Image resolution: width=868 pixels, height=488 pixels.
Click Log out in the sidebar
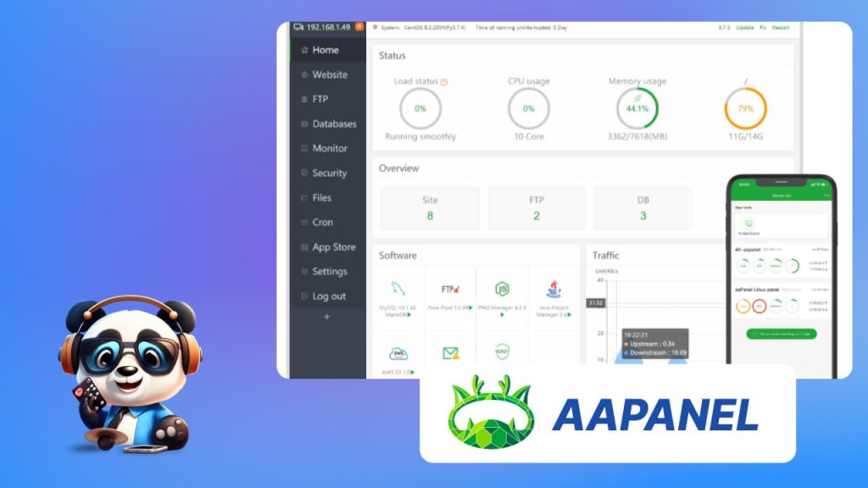click(x=328, y=297)
